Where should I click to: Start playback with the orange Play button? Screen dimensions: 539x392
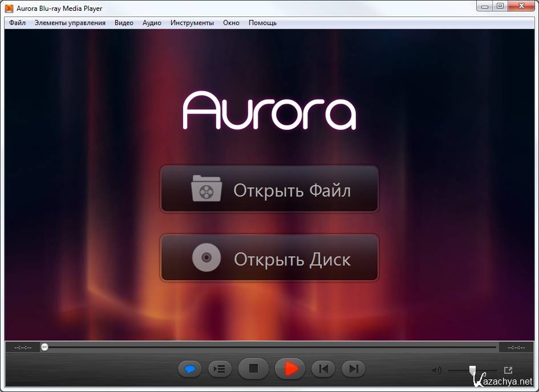tap(290, 369)
